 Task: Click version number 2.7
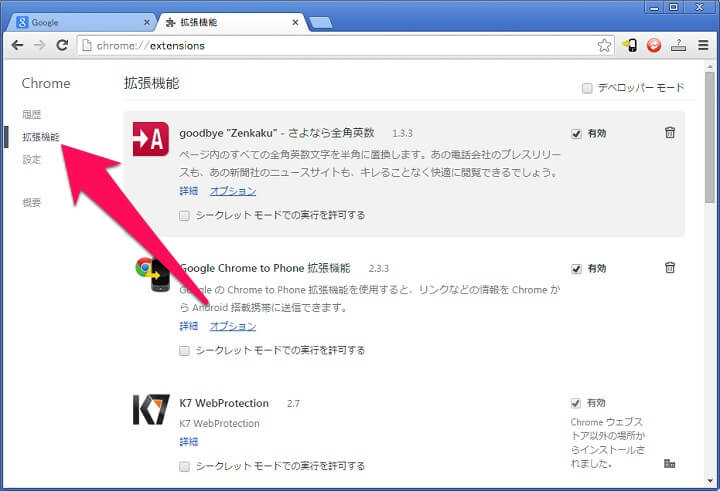point(293,404)
